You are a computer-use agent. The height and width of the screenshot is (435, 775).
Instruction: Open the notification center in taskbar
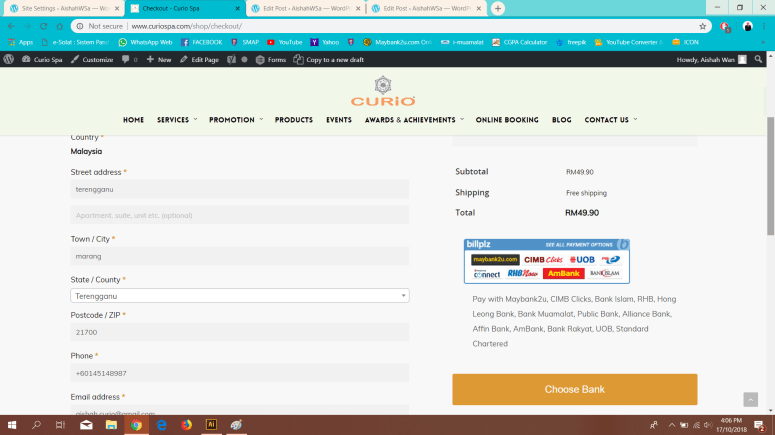click(760, 425)
